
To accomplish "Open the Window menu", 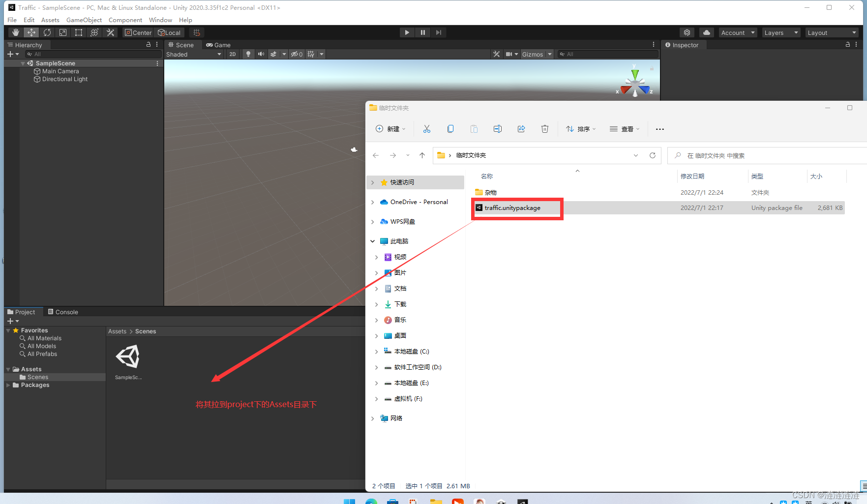I will (x=160, y=20).
